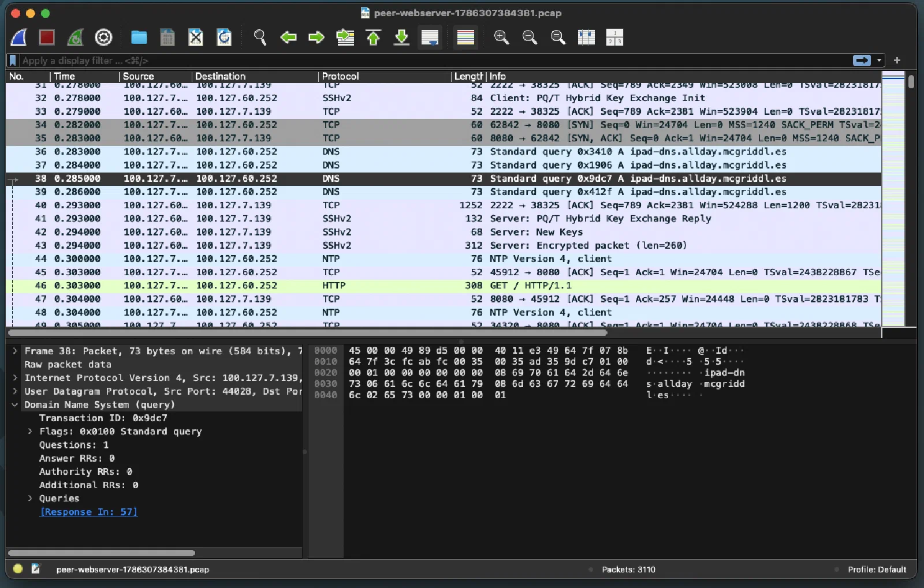Reload the capture file icon
The width and height of the screenshot is (924, 588).
click(224, 38)
